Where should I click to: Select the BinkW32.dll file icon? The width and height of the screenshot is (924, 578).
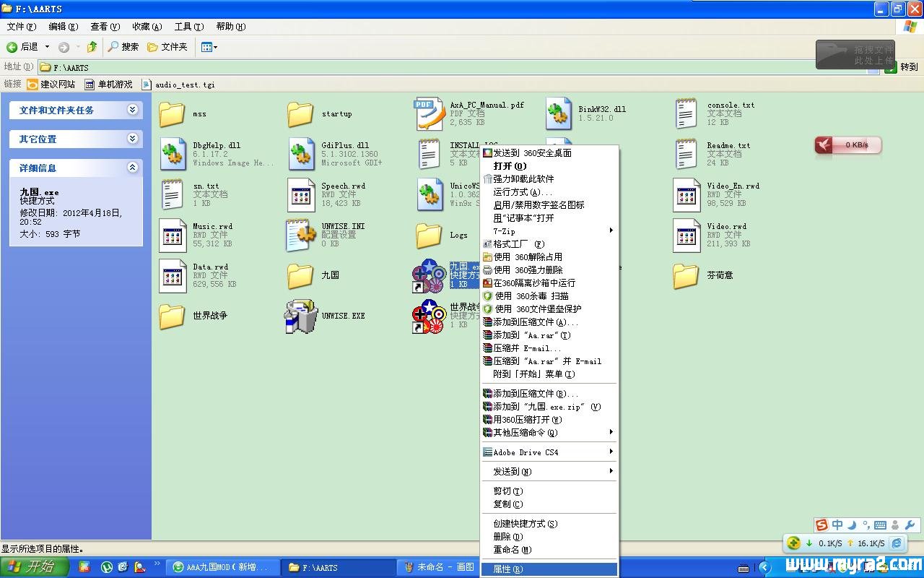[x=559, y=113]
